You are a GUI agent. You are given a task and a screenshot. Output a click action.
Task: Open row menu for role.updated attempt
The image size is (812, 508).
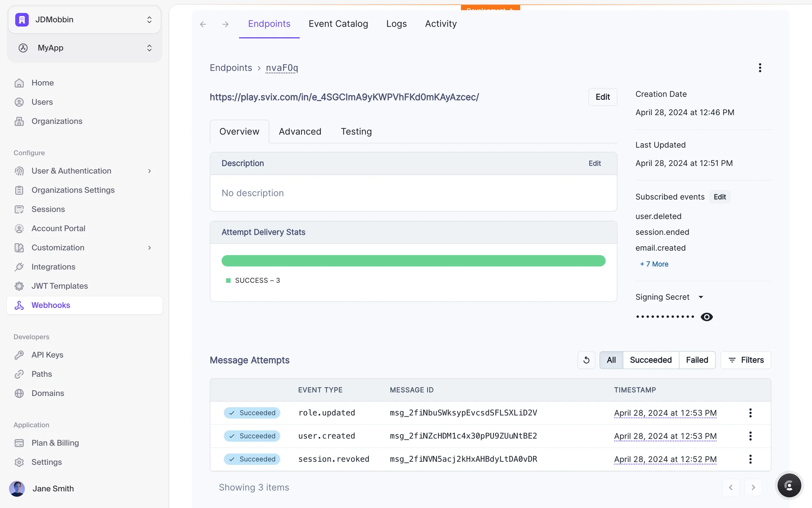pyautogui.click(x=750, y=413)
